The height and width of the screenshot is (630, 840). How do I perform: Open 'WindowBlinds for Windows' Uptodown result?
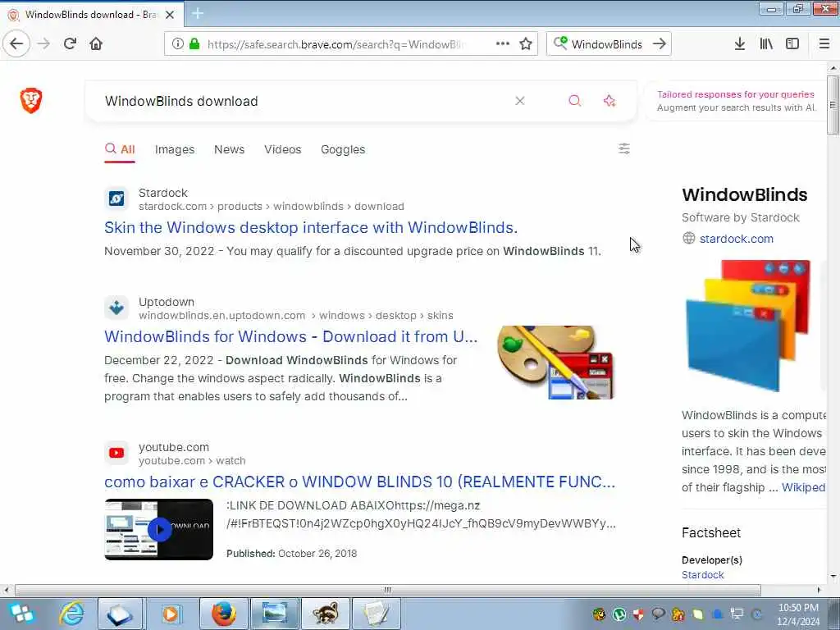pyautogui.click(x=291, y=337)
